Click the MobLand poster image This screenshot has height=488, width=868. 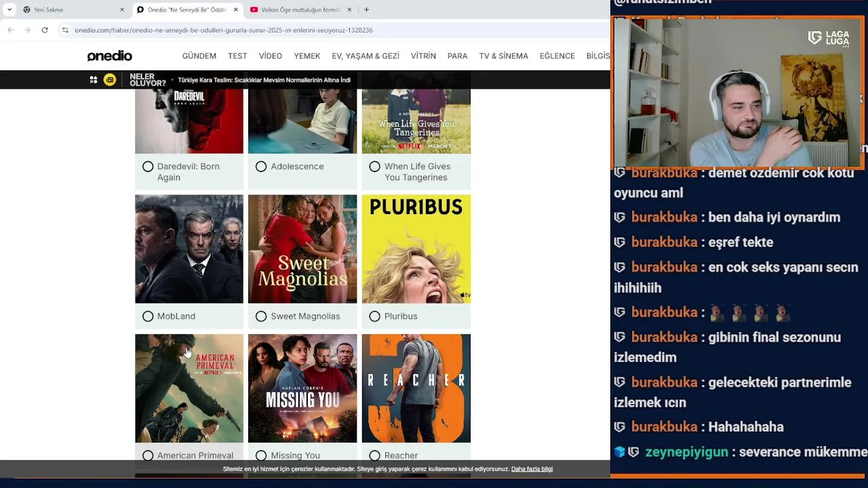pyautogui.click(x=189, y=249)
